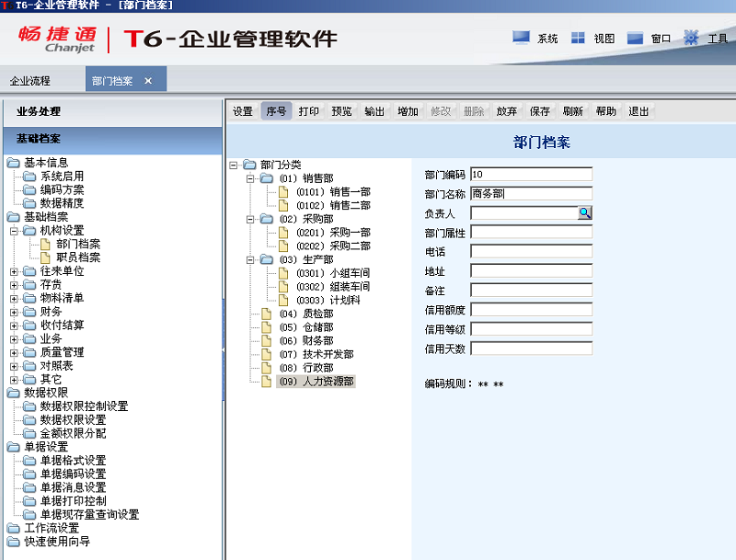Click the document icon for 质检部
The image size is (736, 560).
[267, 314]
